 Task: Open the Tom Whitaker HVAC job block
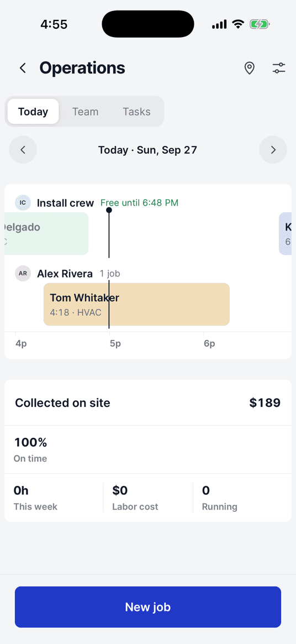point(137,305)
